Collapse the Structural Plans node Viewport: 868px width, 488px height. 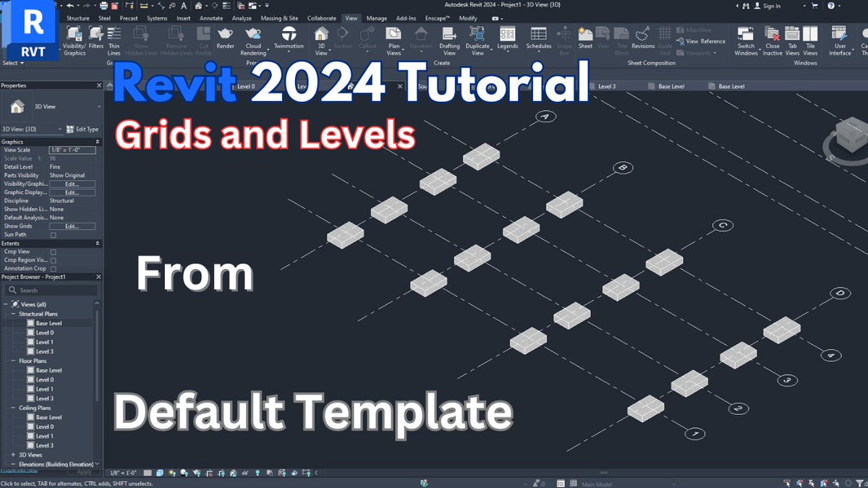tap(13, 314)
